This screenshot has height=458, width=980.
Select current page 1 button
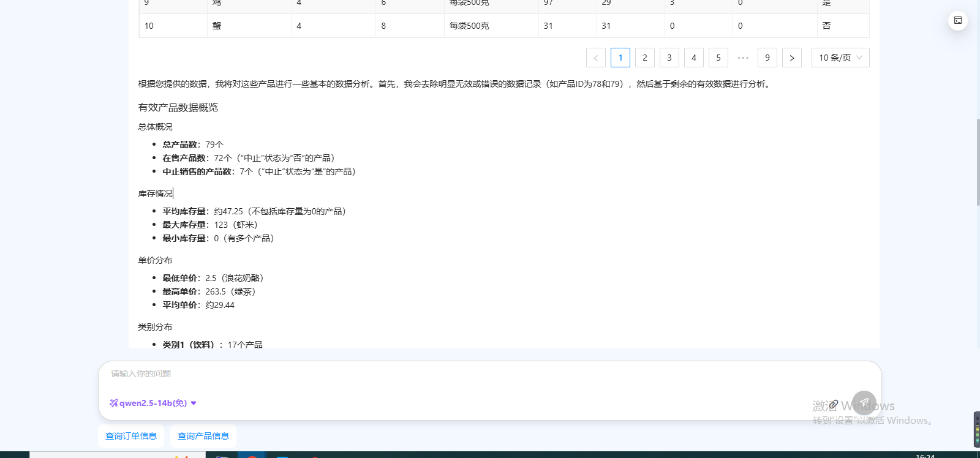point(620,58)
